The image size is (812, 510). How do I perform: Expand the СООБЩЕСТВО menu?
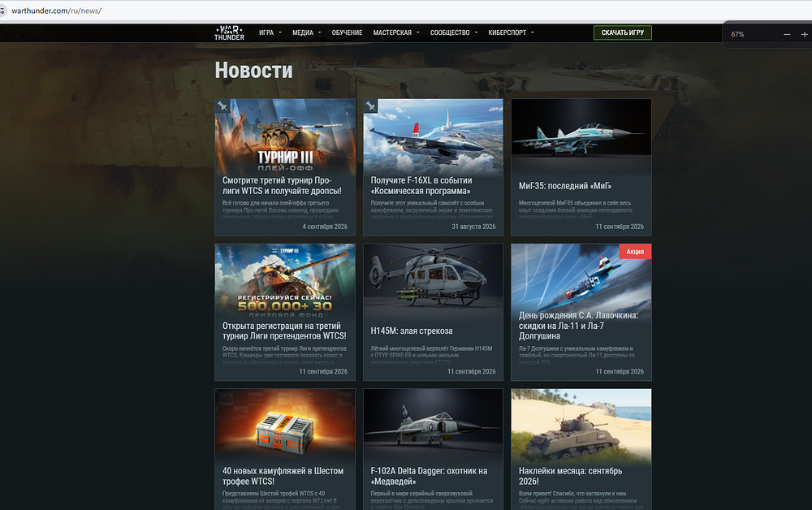(x=454, y=32)
